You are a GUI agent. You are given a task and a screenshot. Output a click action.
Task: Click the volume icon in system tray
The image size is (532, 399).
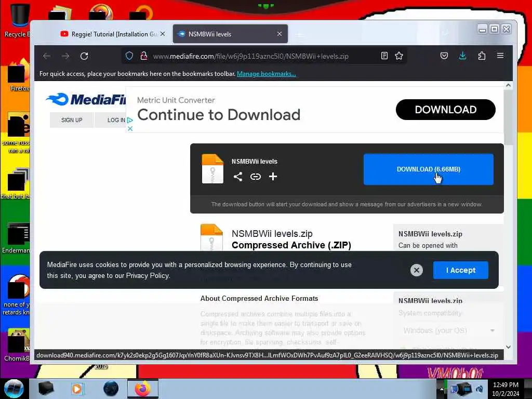(x=480, y=389)
